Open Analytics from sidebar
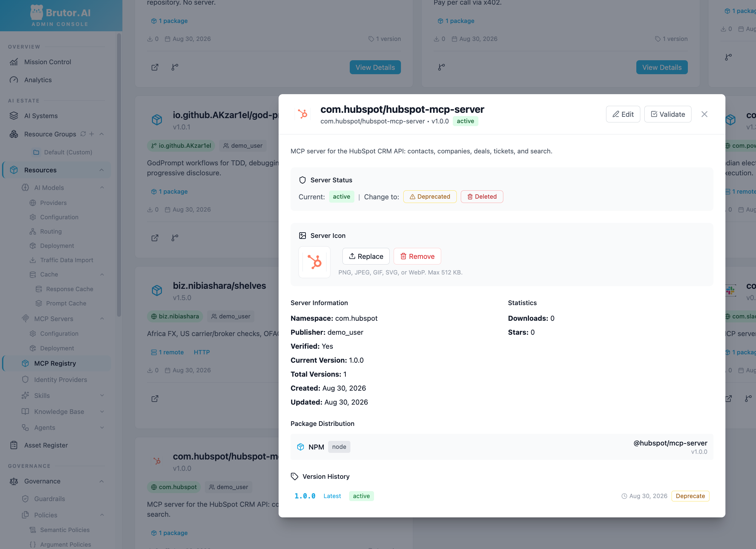 pos(38,80)
